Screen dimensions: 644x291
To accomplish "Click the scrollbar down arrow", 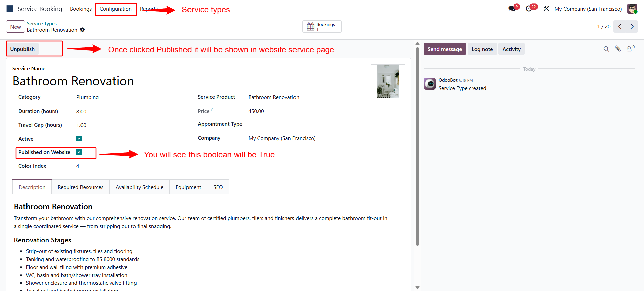I will 417,287.
